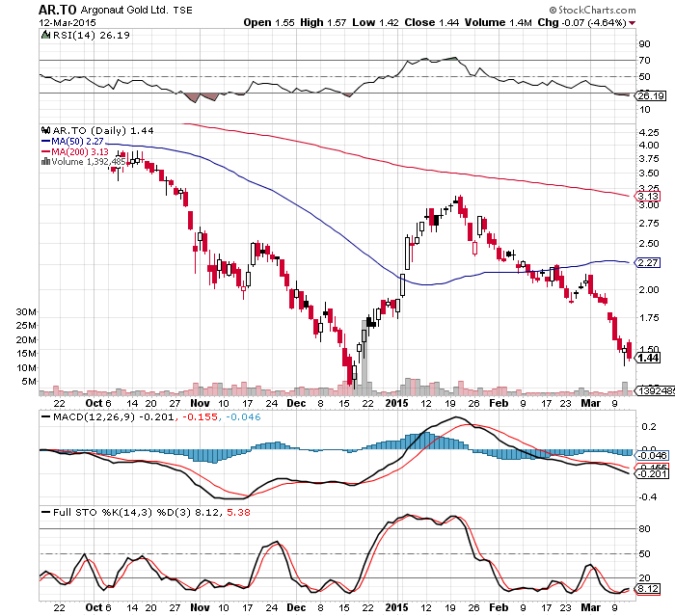Screen dimensions: 675x616
Task: Click the Dec label on price chart axis
Action: [296, 403]
